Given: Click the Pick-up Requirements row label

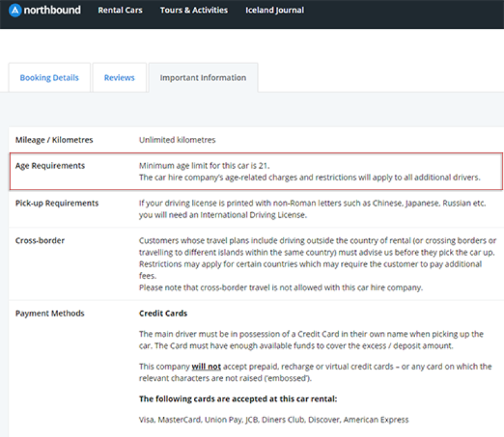Looking at the screenshot, I should 57,203.
